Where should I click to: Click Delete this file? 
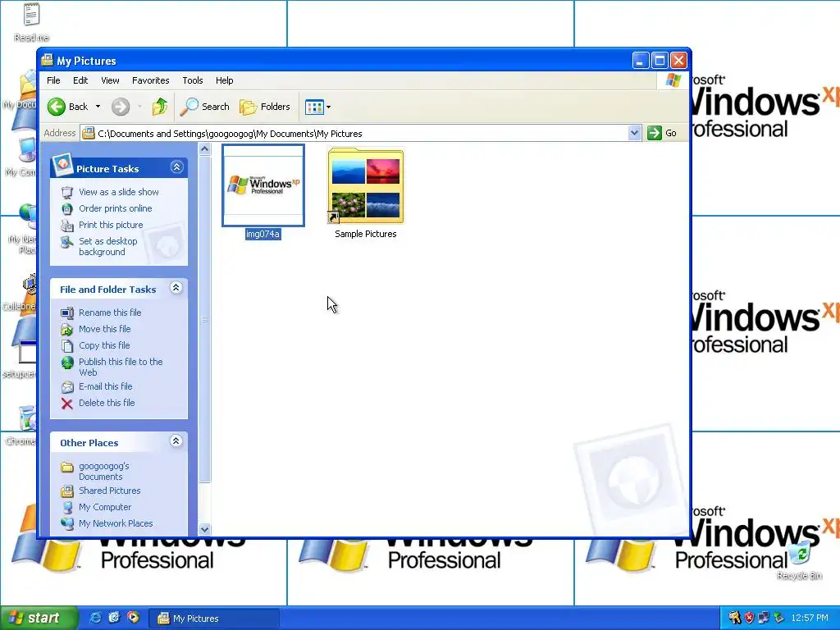tap(107, 403)
